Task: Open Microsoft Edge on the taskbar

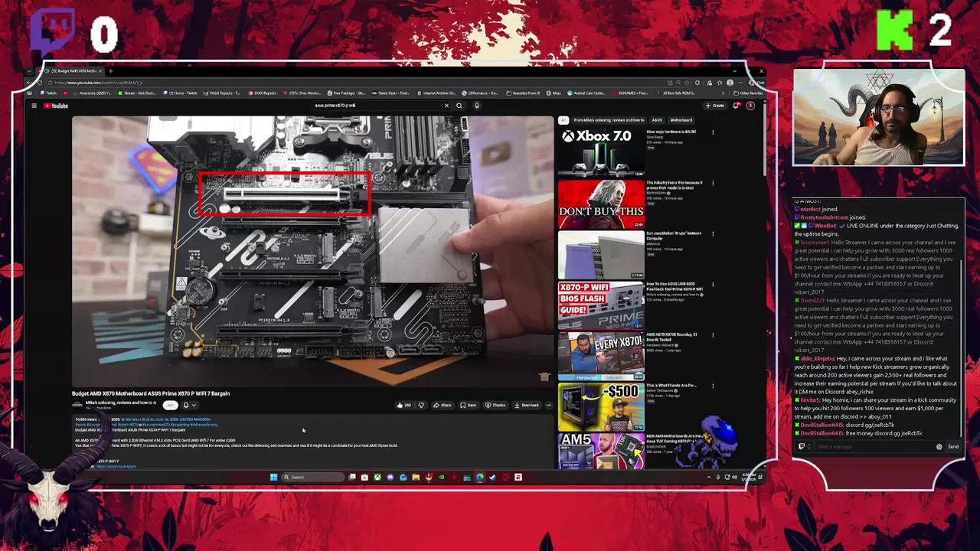Action: point(479,477)
